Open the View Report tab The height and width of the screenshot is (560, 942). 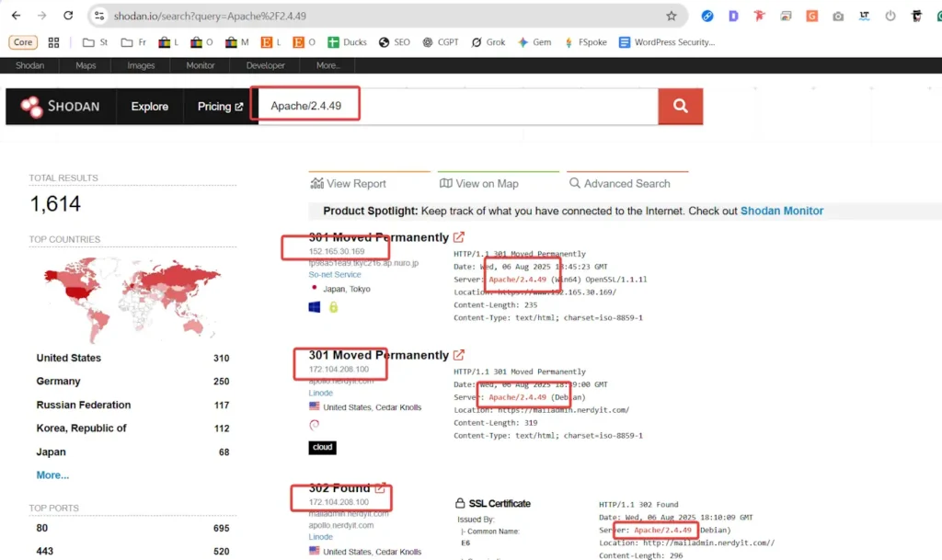click(x=349, y=184)
